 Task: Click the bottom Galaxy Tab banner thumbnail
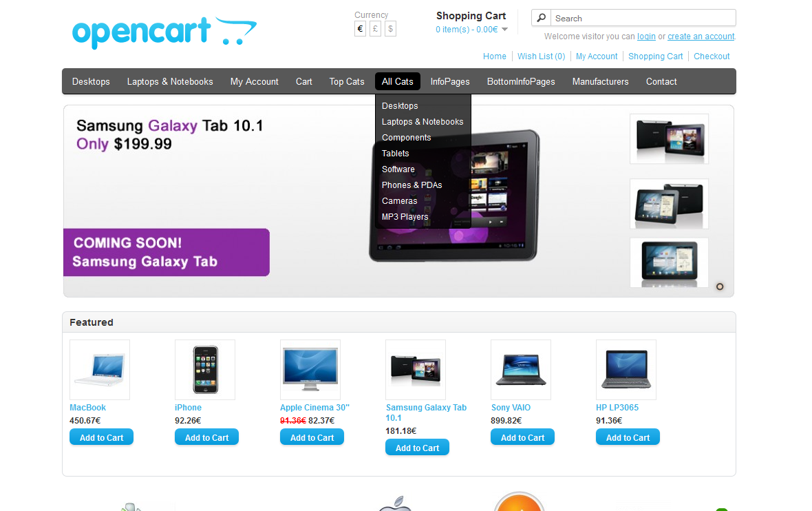tap(669, 263)
